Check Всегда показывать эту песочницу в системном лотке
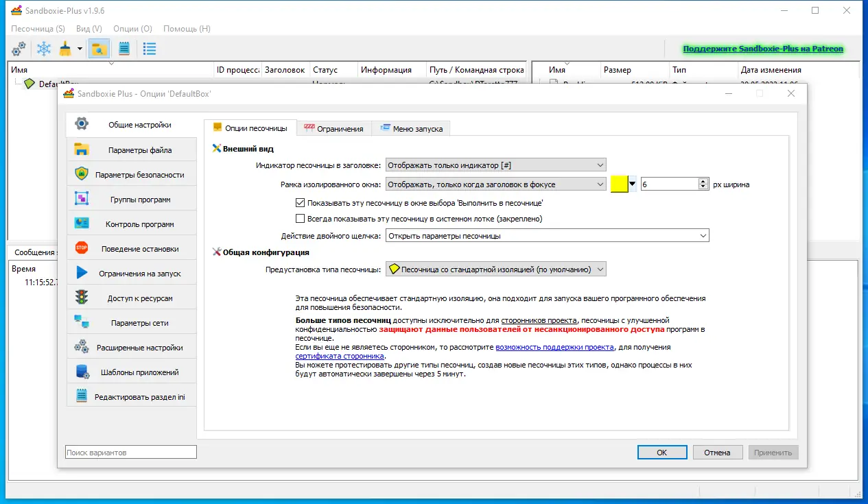This screenshot has width=868, height=504. tap(300, 219)
